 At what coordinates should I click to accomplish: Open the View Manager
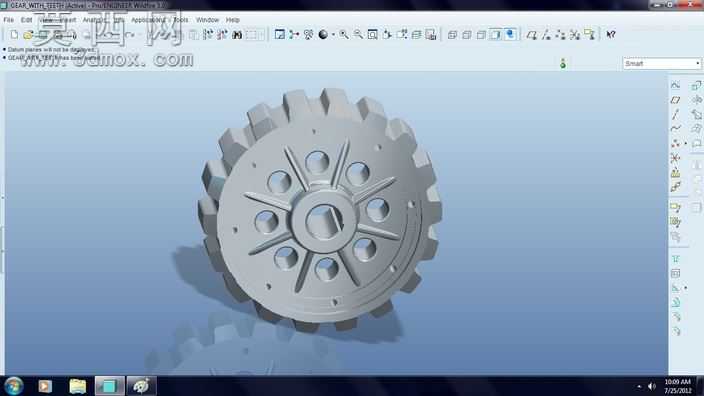(x=431, y=35)
